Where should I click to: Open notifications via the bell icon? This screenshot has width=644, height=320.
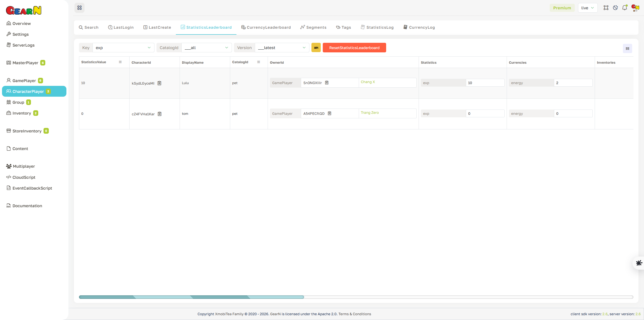625,8
